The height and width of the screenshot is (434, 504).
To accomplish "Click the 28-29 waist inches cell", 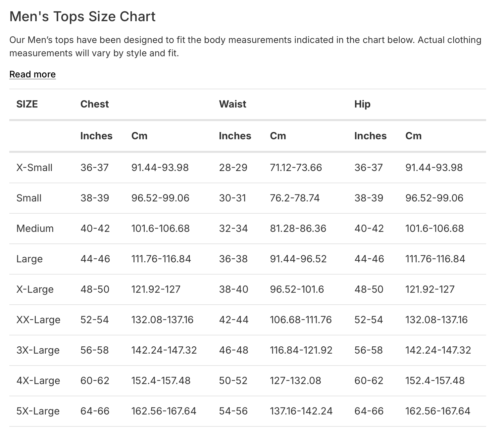I will [233, 168].
